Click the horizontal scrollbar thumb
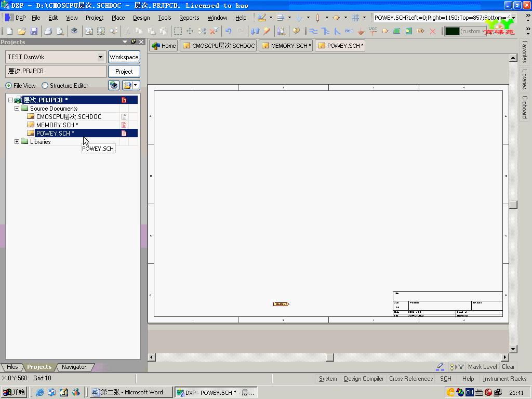 pyautogui.click(x=330, y=357)
